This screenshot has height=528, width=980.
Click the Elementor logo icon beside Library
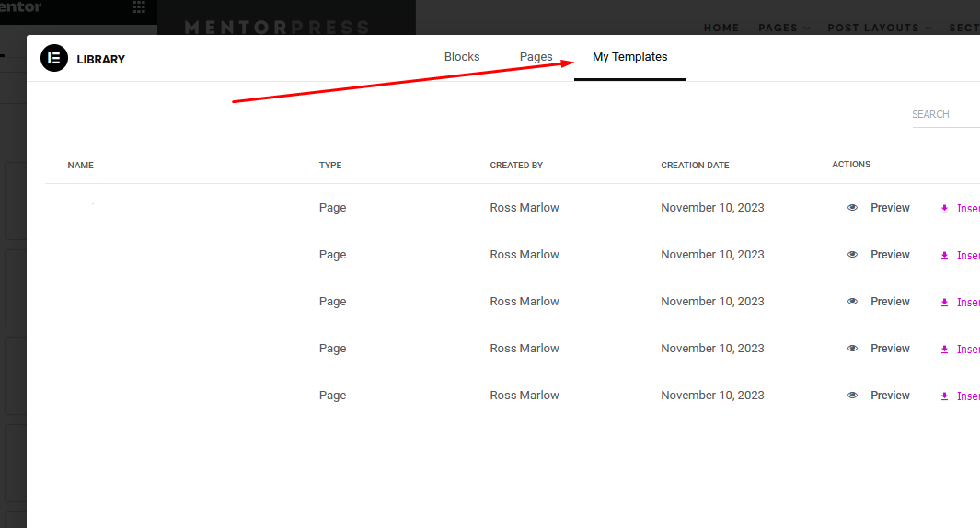(54, 58)
